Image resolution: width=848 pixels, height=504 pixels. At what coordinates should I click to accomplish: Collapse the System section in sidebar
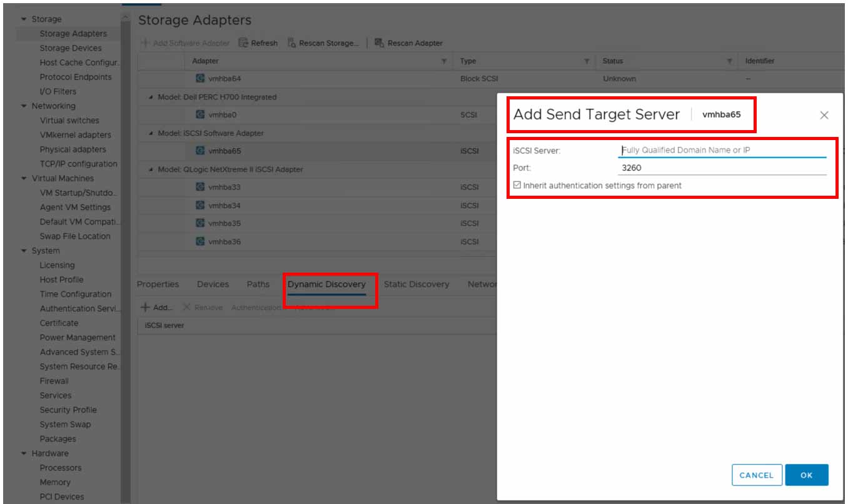(24, 251)
